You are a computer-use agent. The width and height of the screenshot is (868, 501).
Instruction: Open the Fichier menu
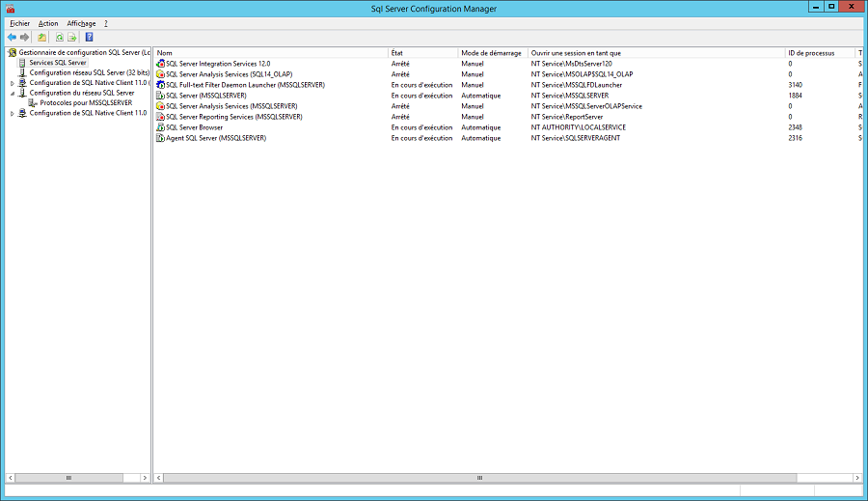[20, 23]
